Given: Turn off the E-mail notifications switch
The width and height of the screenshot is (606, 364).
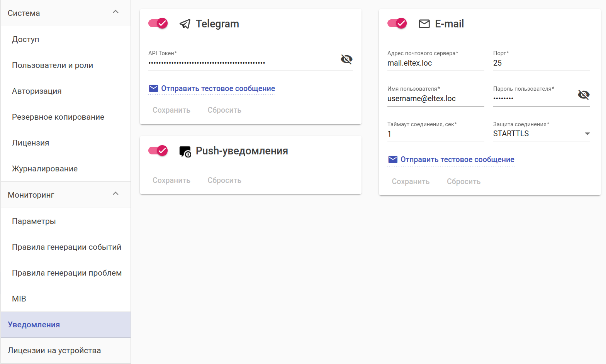Looking at the screenshot, I should click(x=397, y=24).
